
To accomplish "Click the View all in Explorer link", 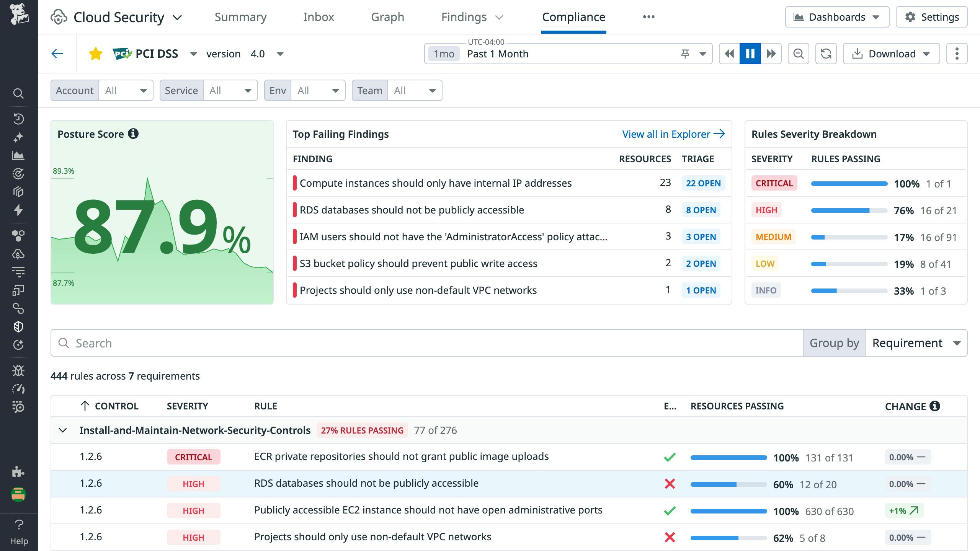I will coord(673,134).
